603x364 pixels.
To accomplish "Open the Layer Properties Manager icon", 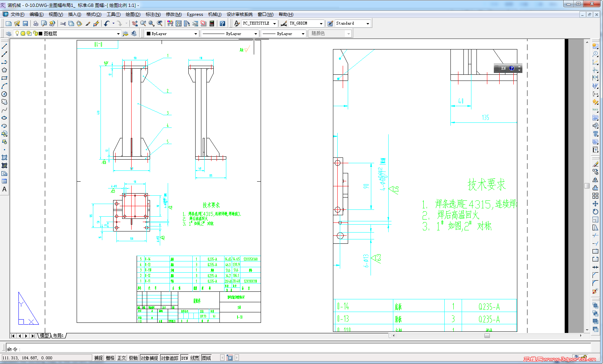I will (9, 34).
